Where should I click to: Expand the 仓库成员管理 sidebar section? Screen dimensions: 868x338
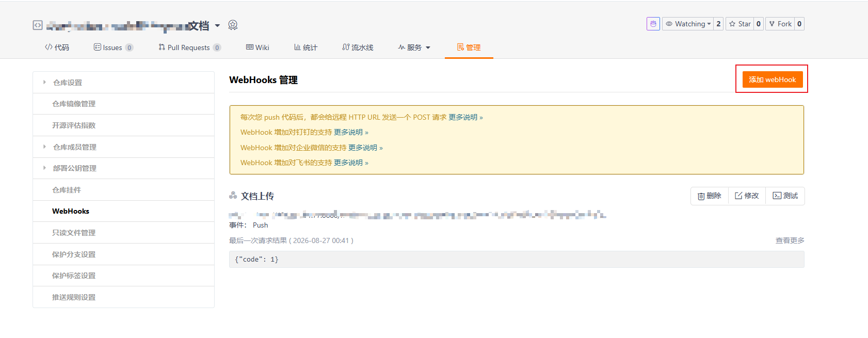[123, 147]
